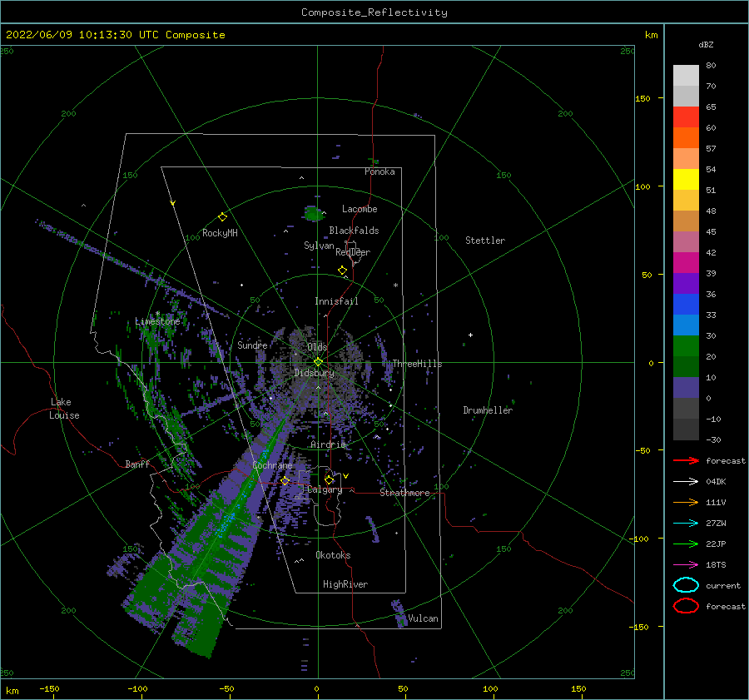Viewport: 749px width, 700px height.
Task: Click the ThreeHills label
Action: [417, 364]
